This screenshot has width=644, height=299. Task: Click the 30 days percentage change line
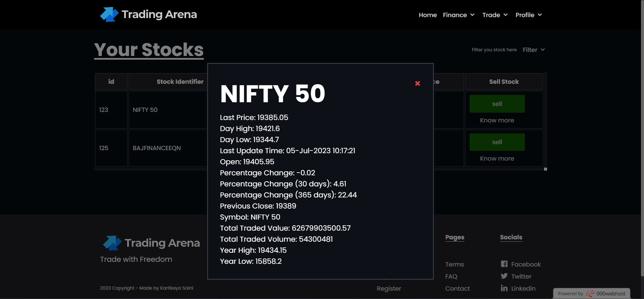283,184
